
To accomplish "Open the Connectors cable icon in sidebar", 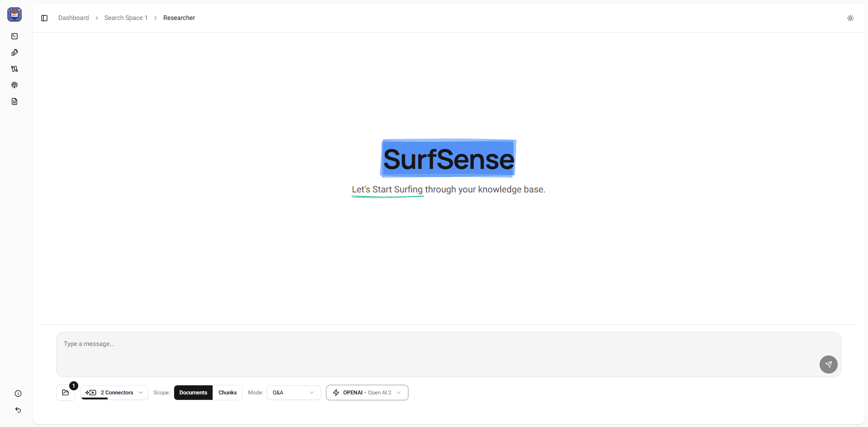I will click(14, 69).
